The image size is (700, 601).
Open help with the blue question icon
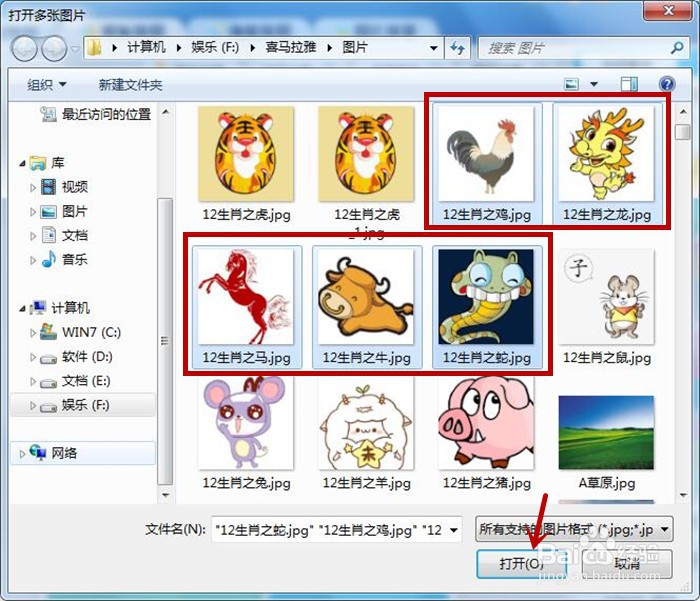667,84
